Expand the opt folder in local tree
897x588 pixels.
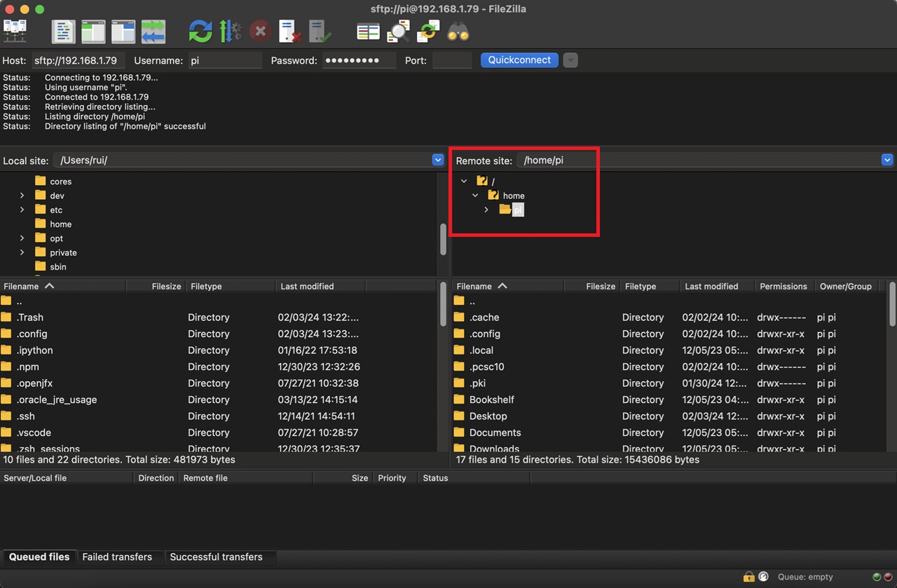coord(21,238)
